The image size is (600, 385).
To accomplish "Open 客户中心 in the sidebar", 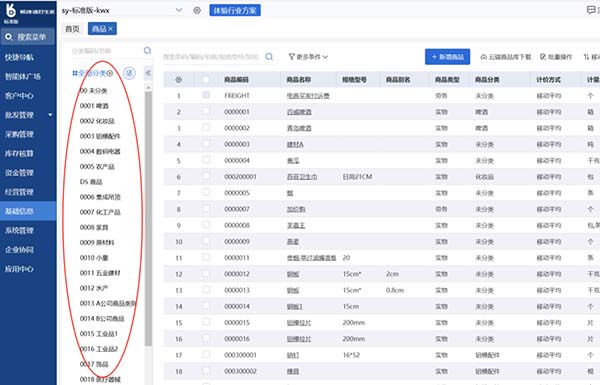I will 19,96.
